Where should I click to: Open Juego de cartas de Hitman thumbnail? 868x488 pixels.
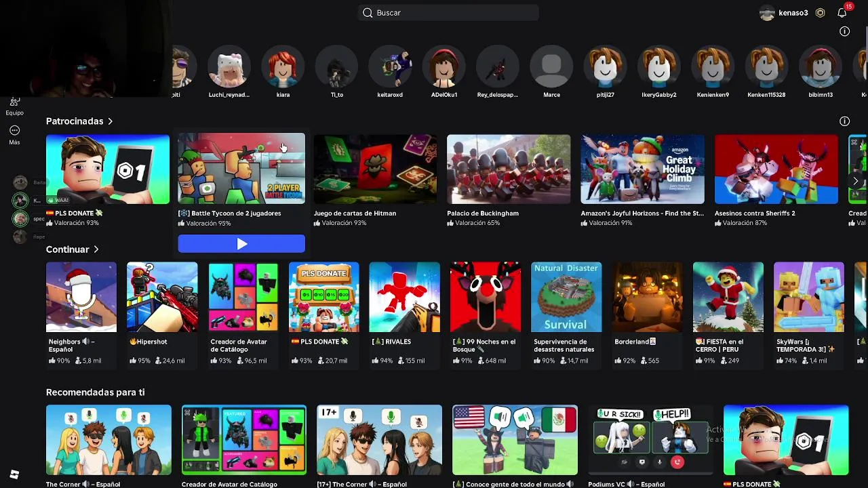coord(375,169)
